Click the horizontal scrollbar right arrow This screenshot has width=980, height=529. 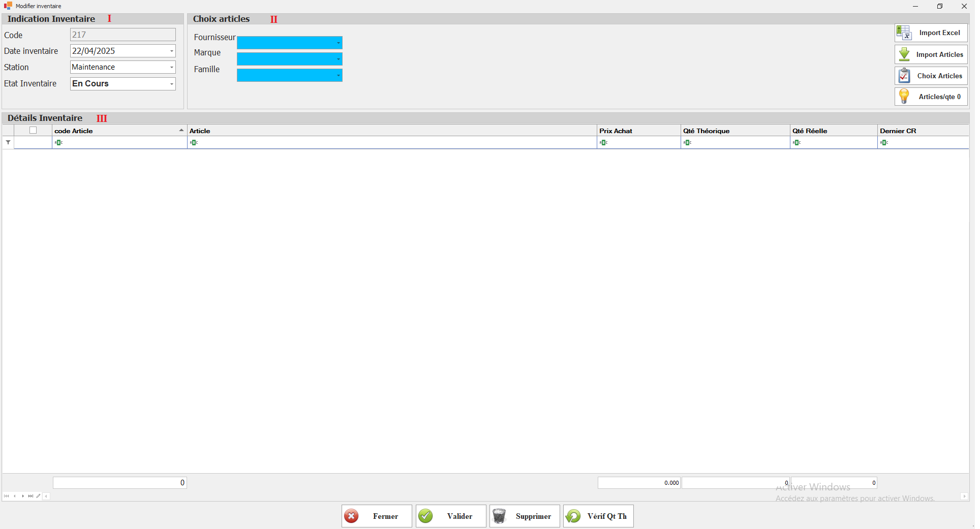(964, 496)
